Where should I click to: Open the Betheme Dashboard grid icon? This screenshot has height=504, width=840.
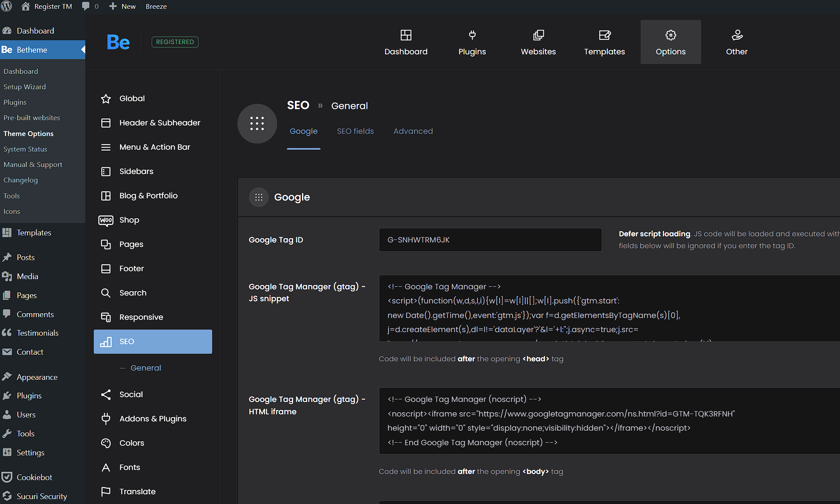coord(406,35)
